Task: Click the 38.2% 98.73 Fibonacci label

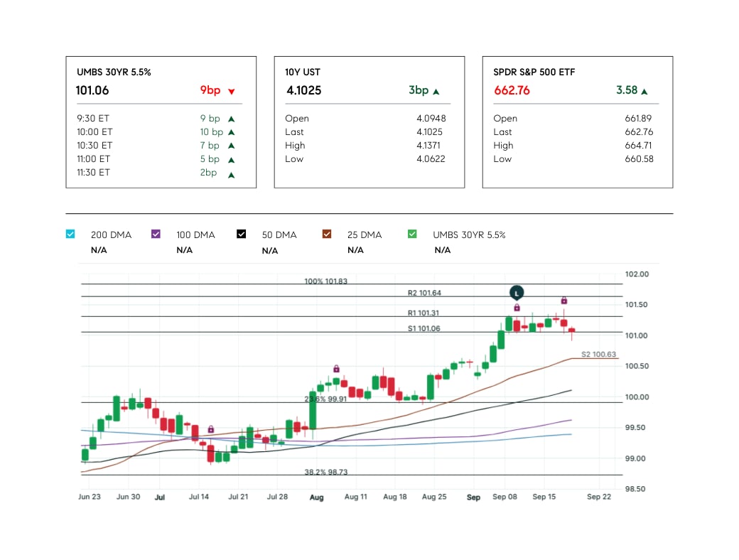Action: [x=326, y=472]
